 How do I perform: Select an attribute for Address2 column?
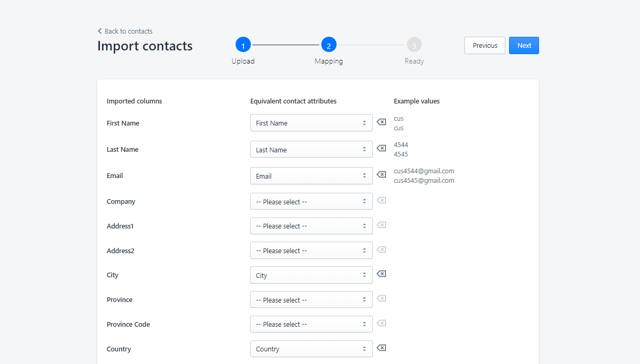tap(311, 251)
